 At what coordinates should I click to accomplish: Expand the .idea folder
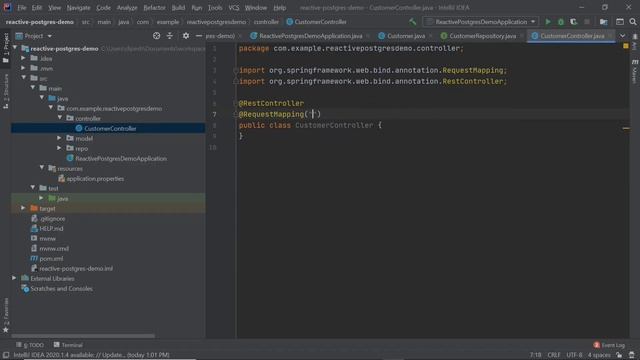pos(24,58)
